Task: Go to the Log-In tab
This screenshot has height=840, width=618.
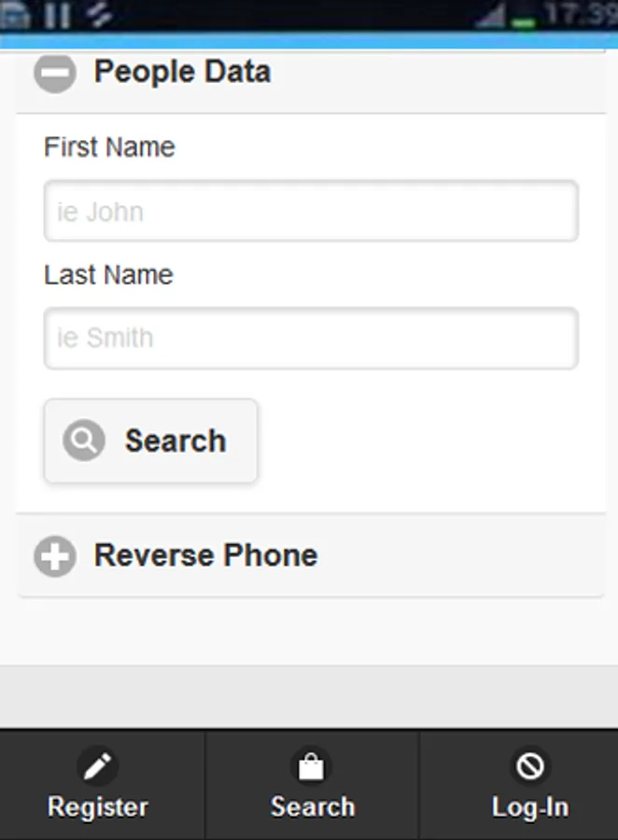Action: tap(529, 786)
